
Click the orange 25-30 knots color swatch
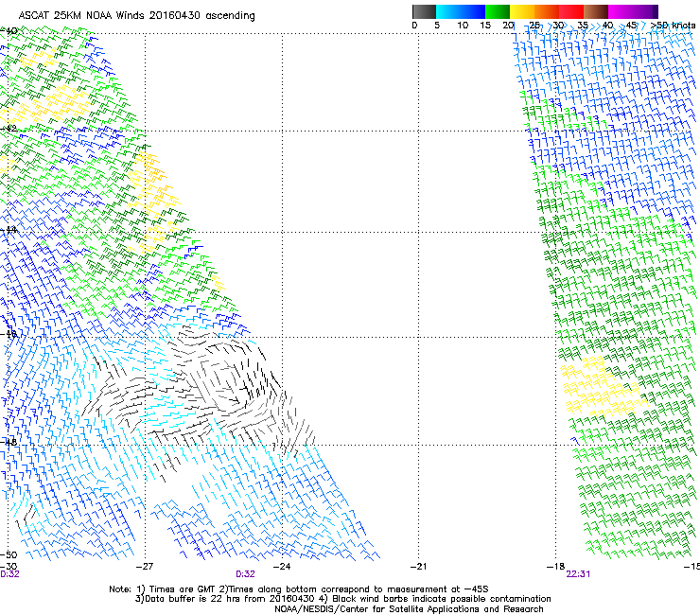point(547,11)
